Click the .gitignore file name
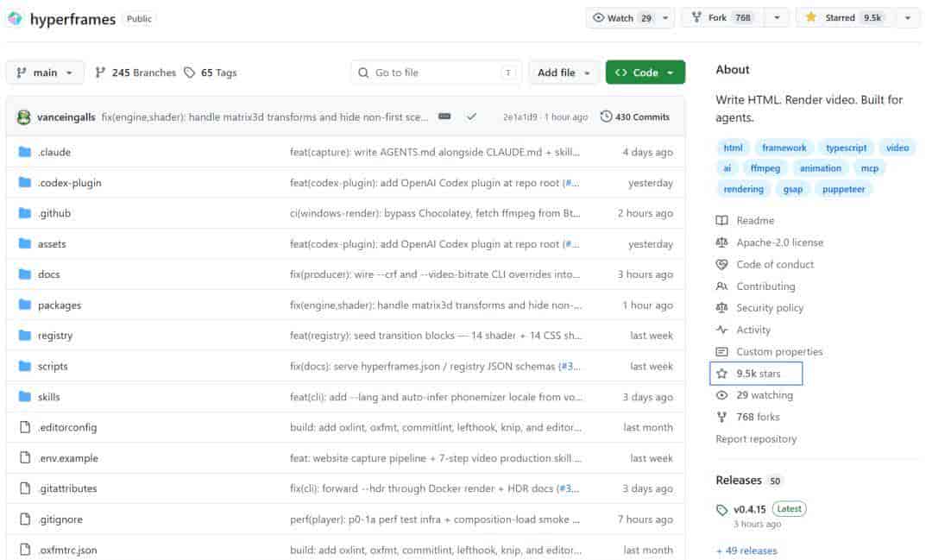The width and height of the screenshot is (932, 560). pyautogui.click(x=60, y=519)
